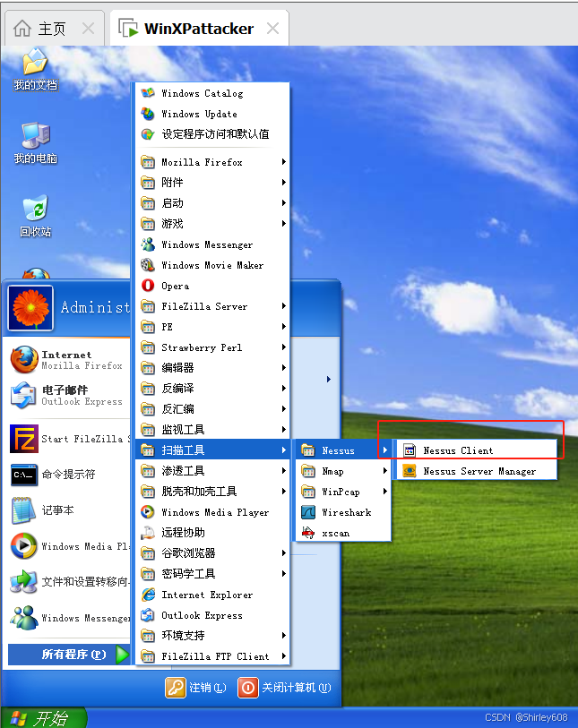Open 电子邮件 Outlook Express pinned item
The width and height of the screenshot is (578, 728).
69,395
